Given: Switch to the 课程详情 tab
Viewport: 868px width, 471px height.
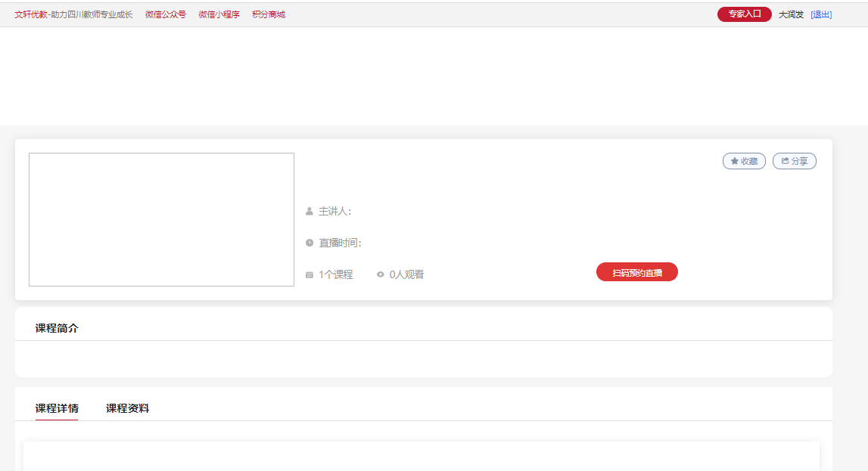Looking at the screenshot, I should click(56, 408).
